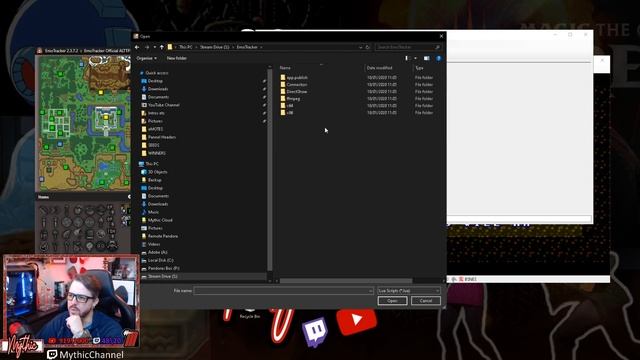Image resolution: width=640 pixels, height=360 pixels.
Task: Open the Recycle Bin on the desktop
Action: 250,313
